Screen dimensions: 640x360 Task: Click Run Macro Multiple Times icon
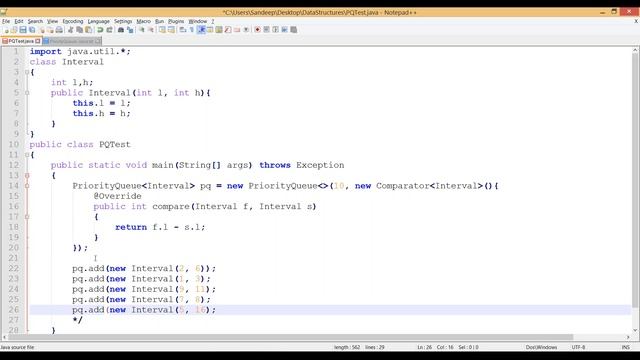coord(284,30)
